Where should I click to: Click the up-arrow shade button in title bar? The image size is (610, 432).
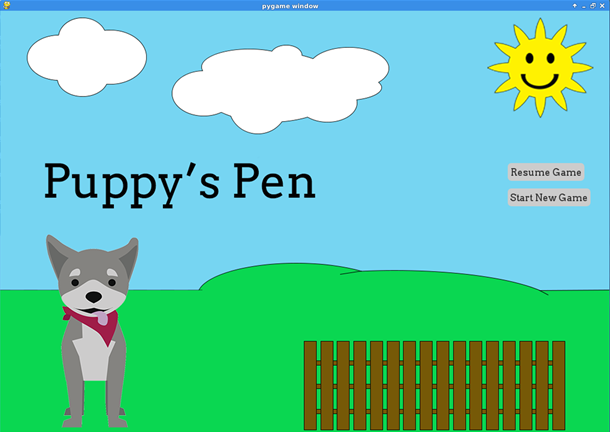(x=574, y=5)
